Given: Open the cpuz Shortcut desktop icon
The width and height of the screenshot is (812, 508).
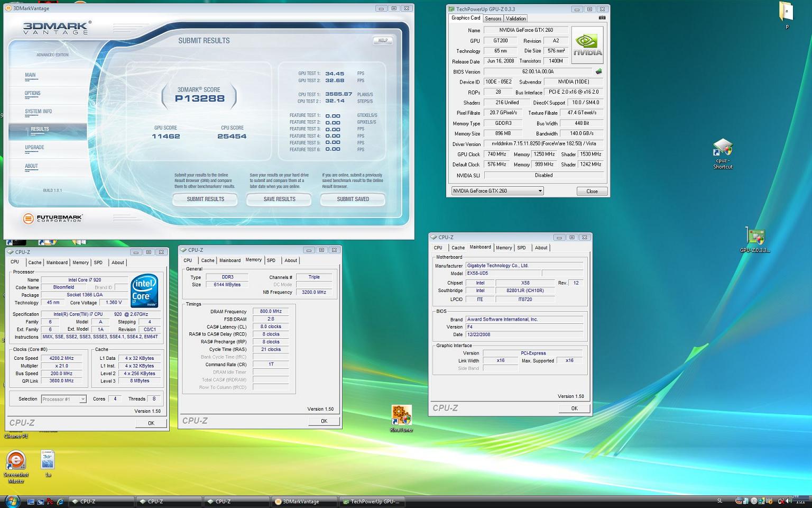Looking at the screenshot, I should [723, 154].
